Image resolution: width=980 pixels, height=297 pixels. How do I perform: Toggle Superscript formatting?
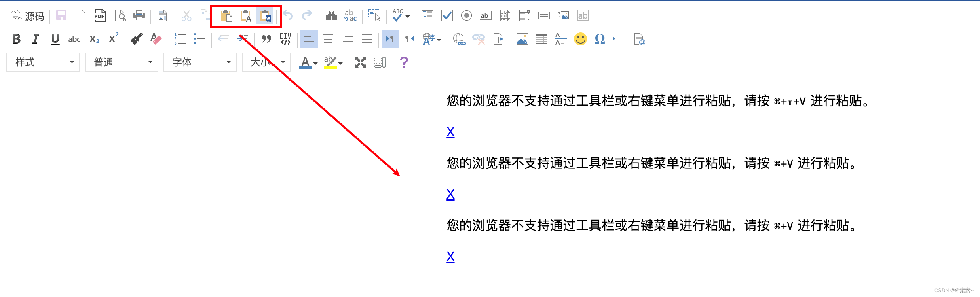114,39
